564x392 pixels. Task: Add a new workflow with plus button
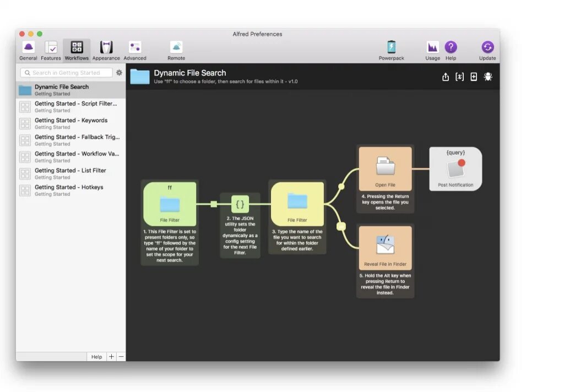click(111, 357)
